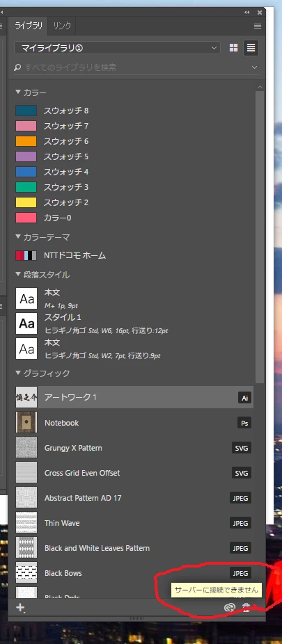Collapse the panel with double-arrow icon
The width and height of the screenshot is (282, 644).
point(247,13)
